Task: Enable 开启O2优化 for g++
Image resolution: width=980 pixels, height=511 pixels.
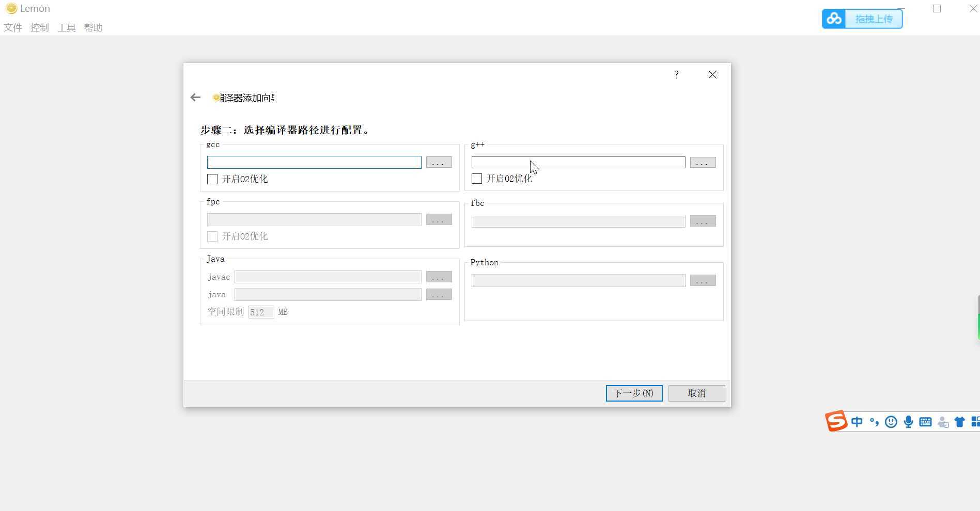Action: [x=477, y=179]
